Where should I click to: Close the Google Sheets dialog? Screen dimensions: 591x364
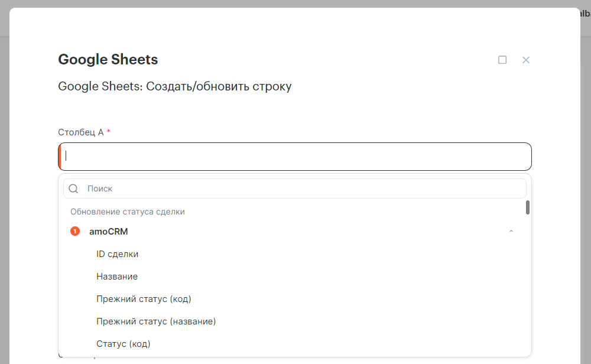(526, 60)
